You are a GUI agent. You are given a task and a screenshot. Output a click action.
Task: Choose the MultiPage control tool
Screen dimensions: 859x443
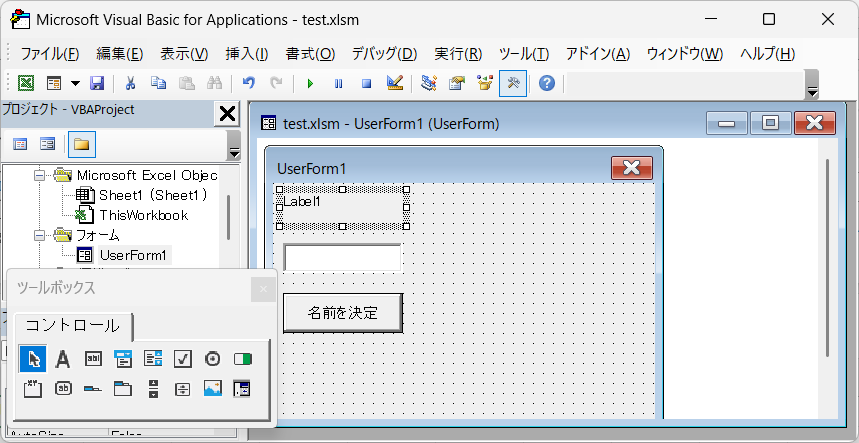[x=123, y=389]
